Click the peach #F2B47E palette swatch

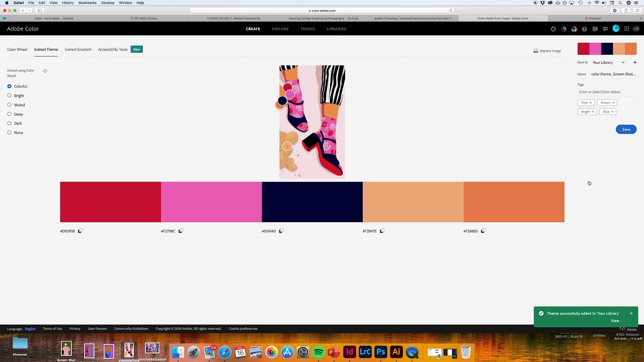coord(413,202)
